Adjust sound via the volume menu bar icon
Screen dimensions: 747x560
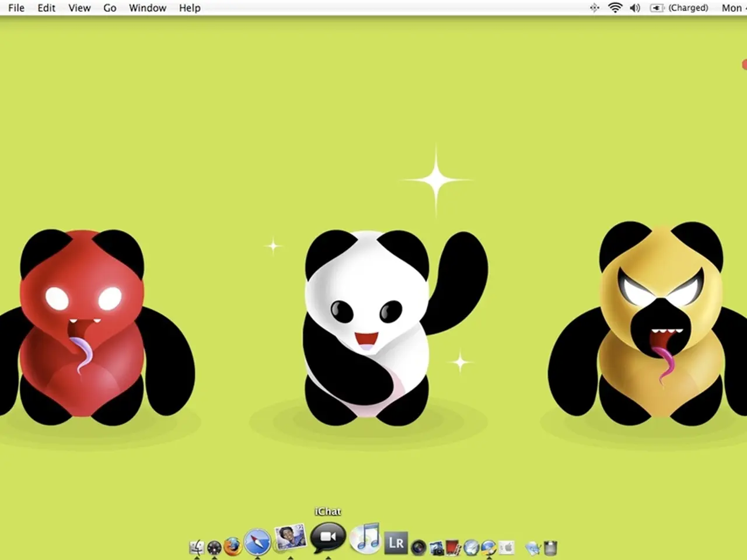tap(635, 8)
